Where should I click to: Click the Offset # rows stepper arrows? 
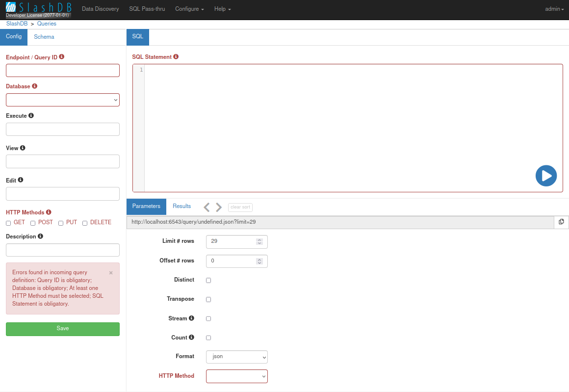(x=259, y=261)
